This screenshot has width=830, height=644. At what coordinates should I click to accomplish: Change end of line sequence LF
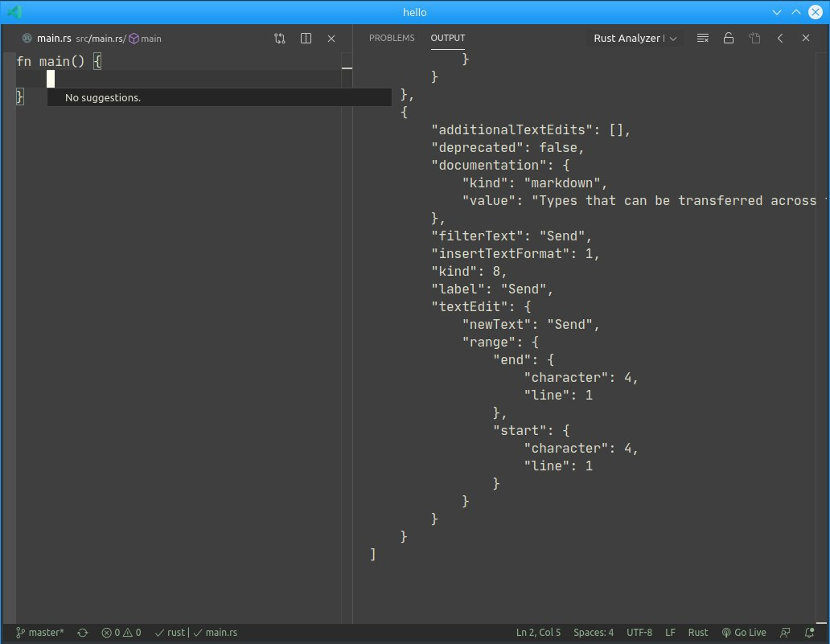[670, 633]
